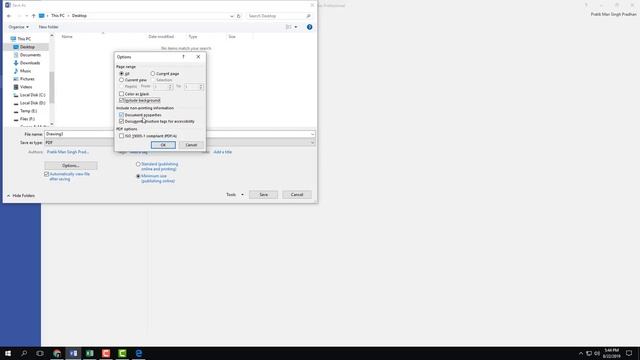The image size is (640, 360).
Task: Open Excel from the taskbar
Action: tap(90, 353)
